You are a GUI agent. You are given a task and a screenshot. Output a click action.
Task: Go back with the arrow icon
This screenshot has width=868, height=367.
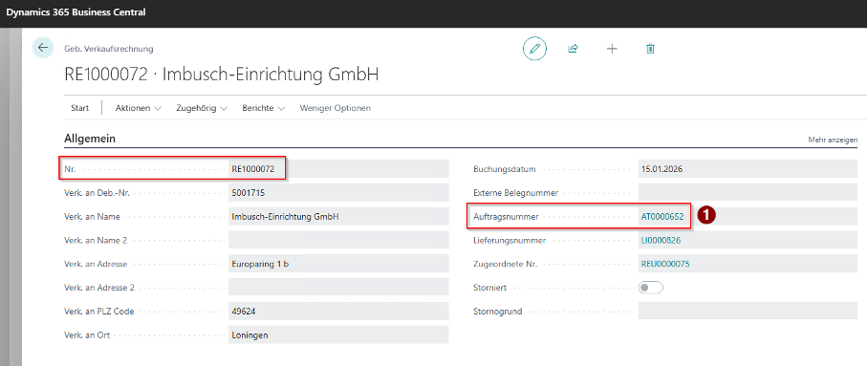click(43, 48)
